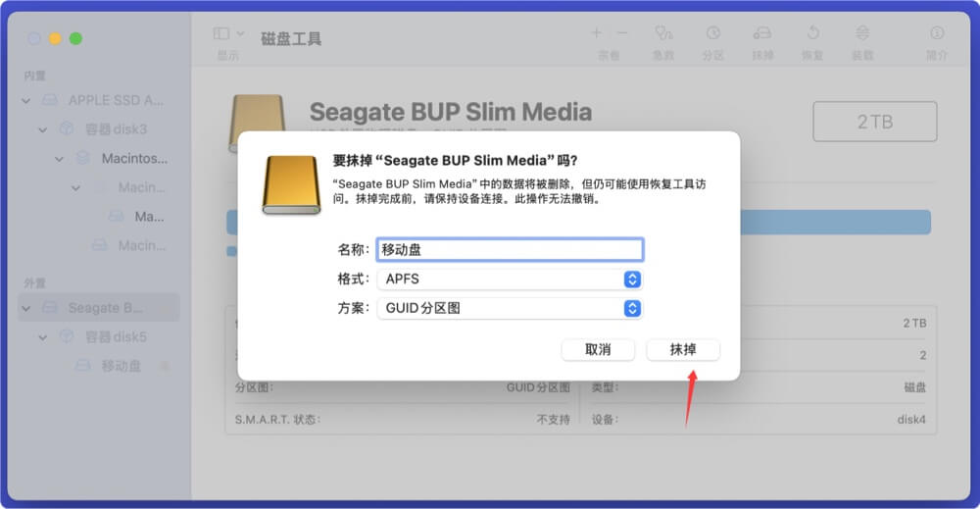The height and width of the screenshot is (509, 980).
Task: Open the 简介 (Info) toolbar icon
Action: click(936, 34)
